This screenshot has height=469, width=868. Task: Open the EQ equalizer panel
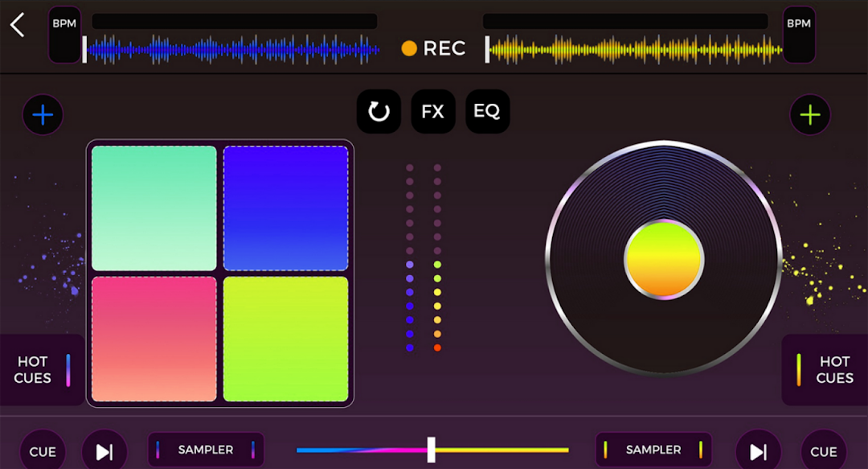(487, 112)
